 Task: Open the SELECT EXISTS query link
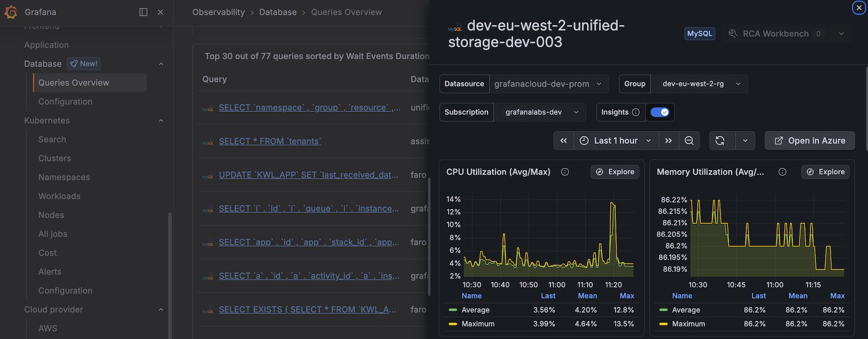point(308,310)
